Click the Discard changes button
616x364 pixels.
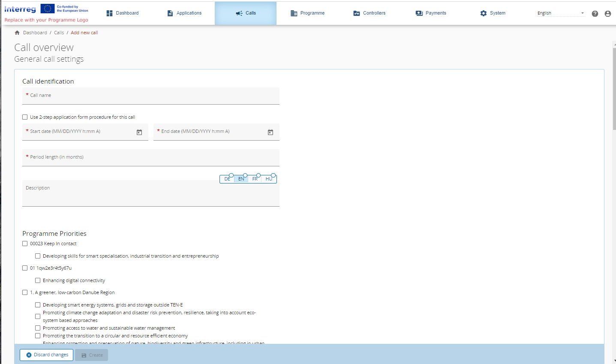point(47,355)
